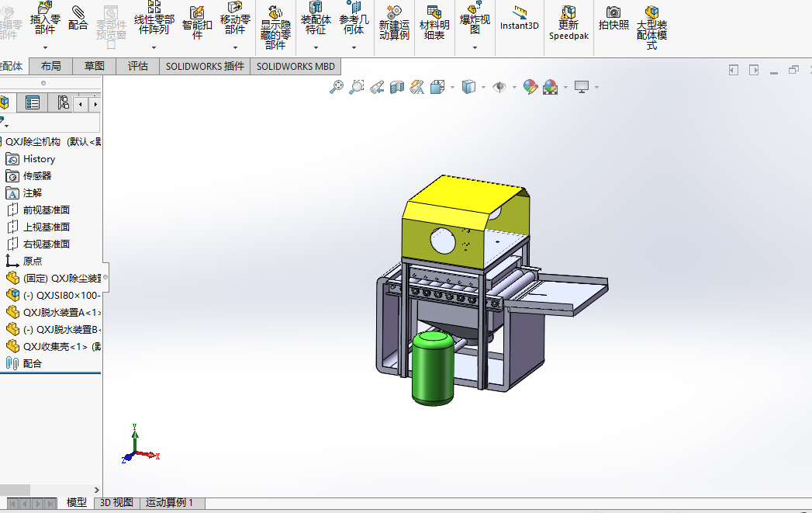Image resolution: width=812 pixels, height=513 pixels.
Task: Expand Exploded View dropdown arrow
Action: click(x=475, y=47)
